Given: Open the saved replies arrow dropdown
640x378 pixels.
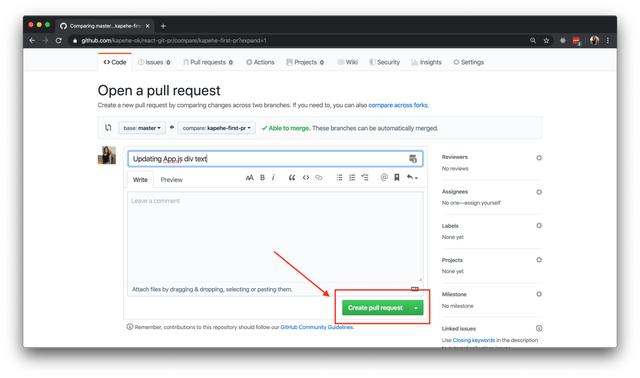Looking at the screenshot, I should pos(412,177).
